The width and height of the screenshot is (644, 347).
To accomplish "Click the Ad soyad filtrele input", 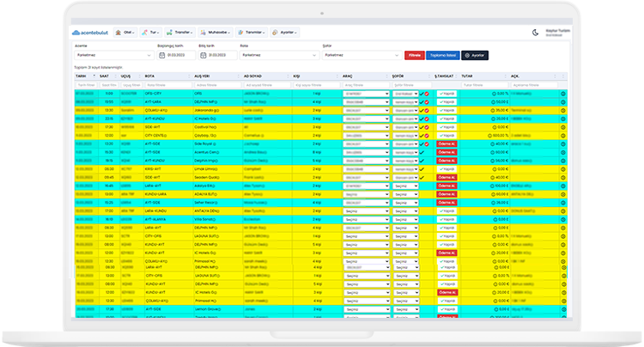I will tap(267, 85).
